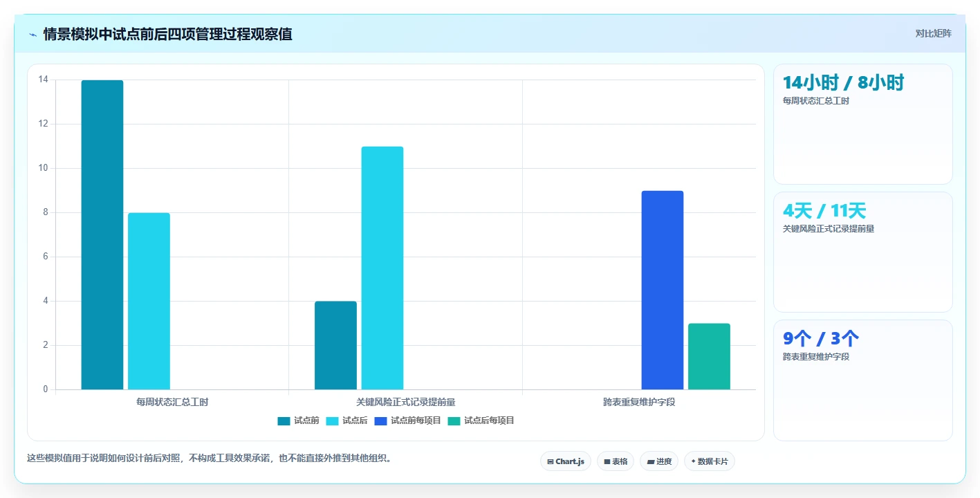Click the footnote beginning 这些模拟值用于说明
The height and width of the screenshot is (498, 980).
coord(210,458)
